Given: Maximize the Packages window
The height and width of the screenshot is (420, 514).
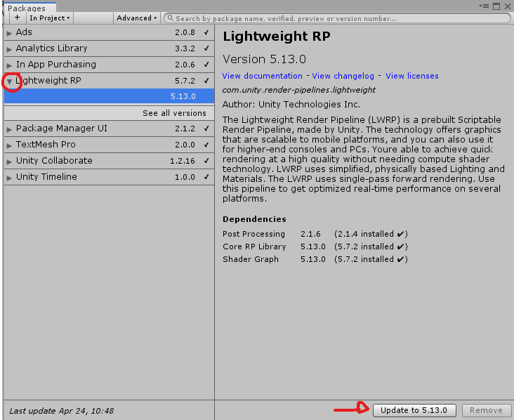Looking at the screenshot, I should 496,6.
